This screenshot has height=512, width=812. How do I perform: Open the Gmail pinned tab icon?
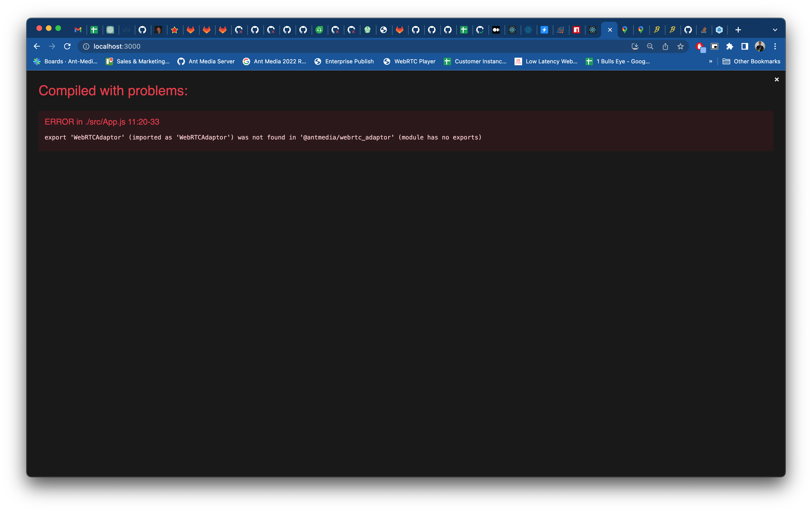[78, 30]
